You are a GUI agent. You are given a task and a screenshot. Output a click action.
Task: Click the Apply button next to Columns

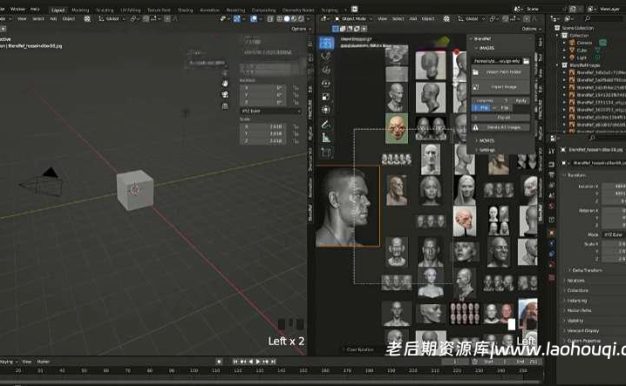(x=521, y=101)
